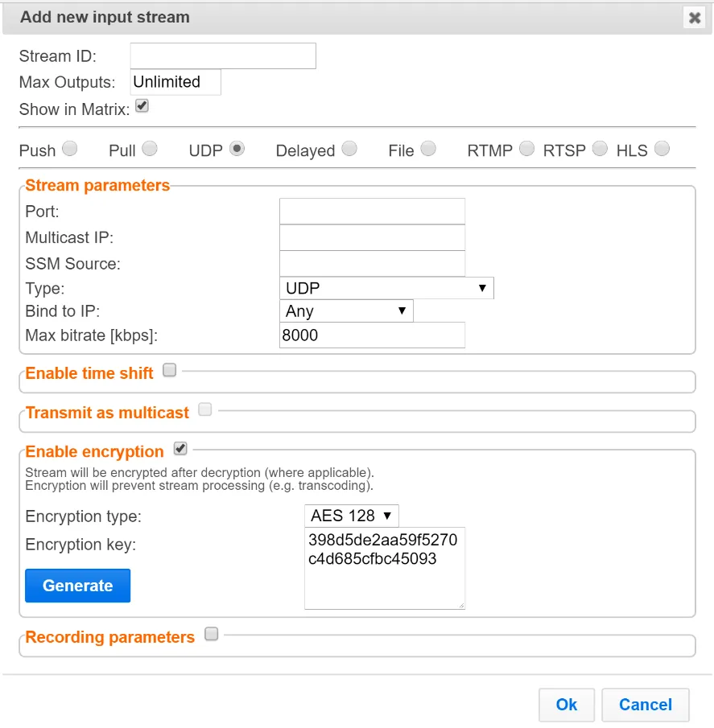Click the Port input field
The height and width of the screenshot is (728, 714).
pyautogui.click(x=372, y=212)
